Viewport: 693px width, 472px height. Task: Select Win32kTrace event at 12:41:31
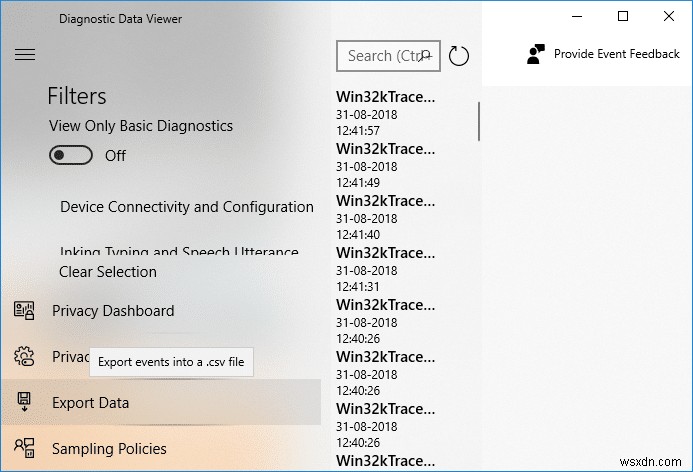coord(385,269)
